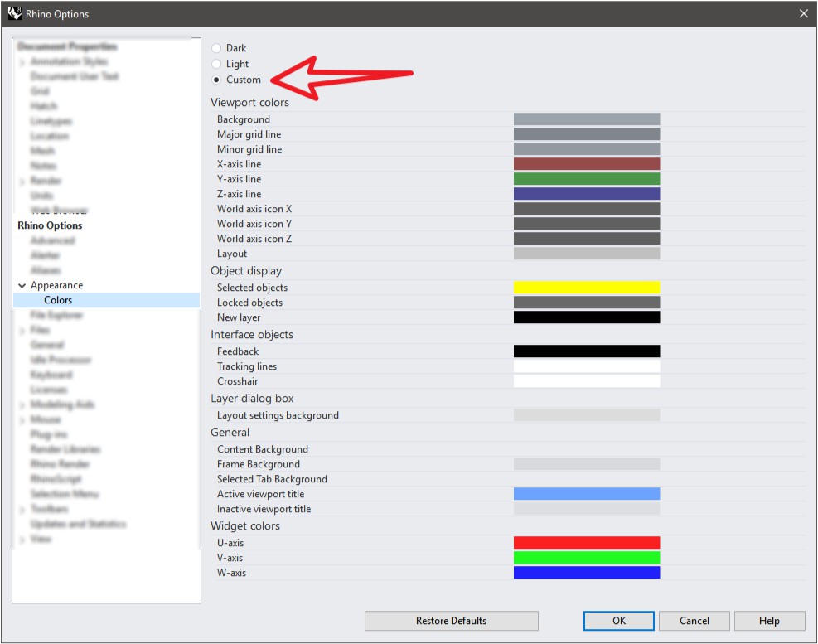Cancel the Rhino Options dialog

click(x=695, y=621)
